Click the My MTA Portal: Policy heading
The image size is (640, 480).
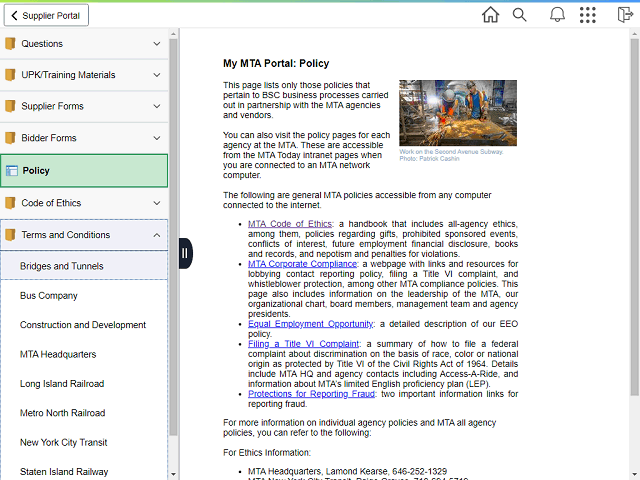click(276, 63)
